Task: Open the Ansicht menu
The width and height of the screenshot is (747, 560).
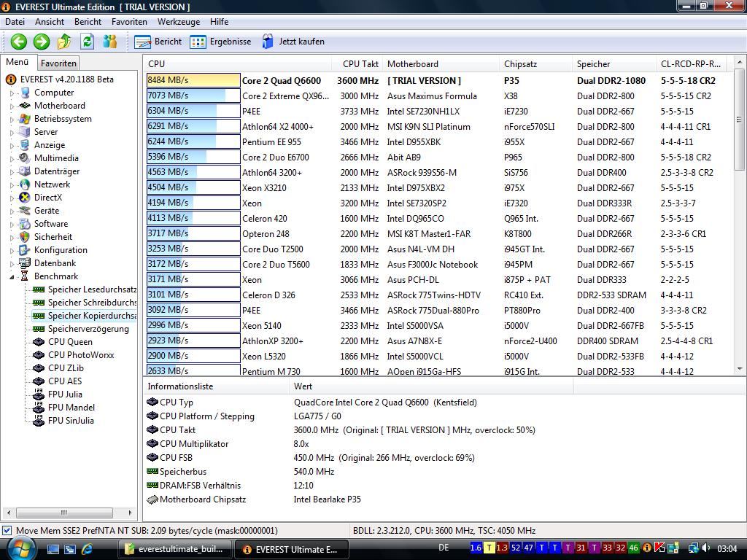Action: pyautogui.click(x=50, y=21)
